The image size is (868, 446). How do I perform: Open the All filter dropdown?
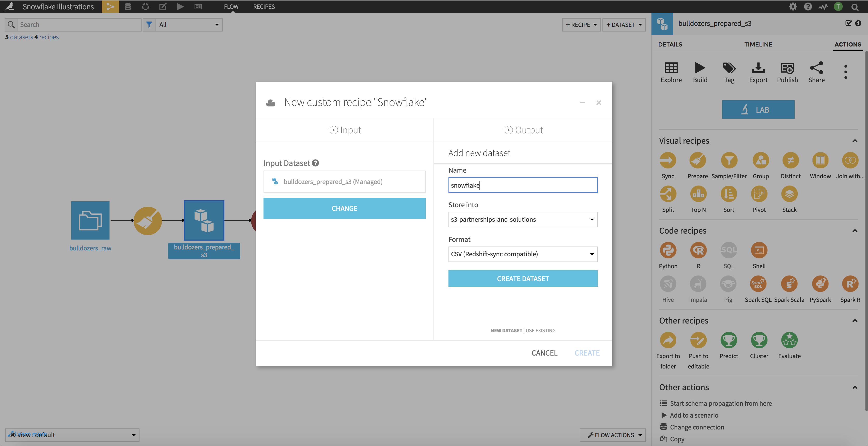click(189, 25)
